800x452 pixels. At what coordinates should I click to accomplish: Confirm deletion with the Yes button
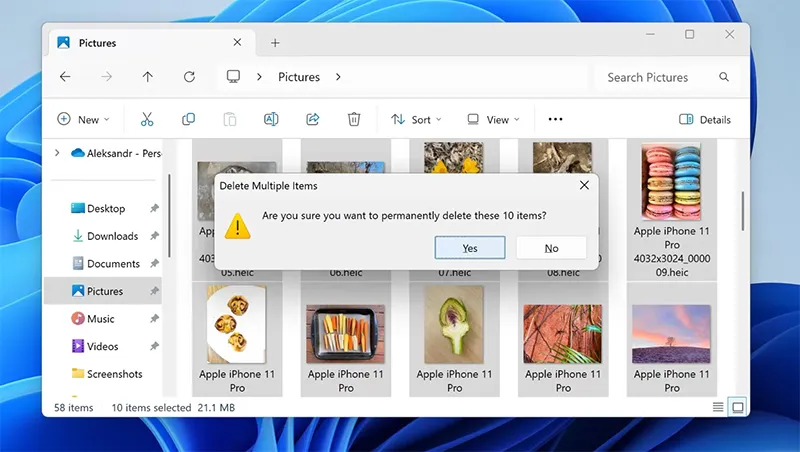tap(470, 248)
